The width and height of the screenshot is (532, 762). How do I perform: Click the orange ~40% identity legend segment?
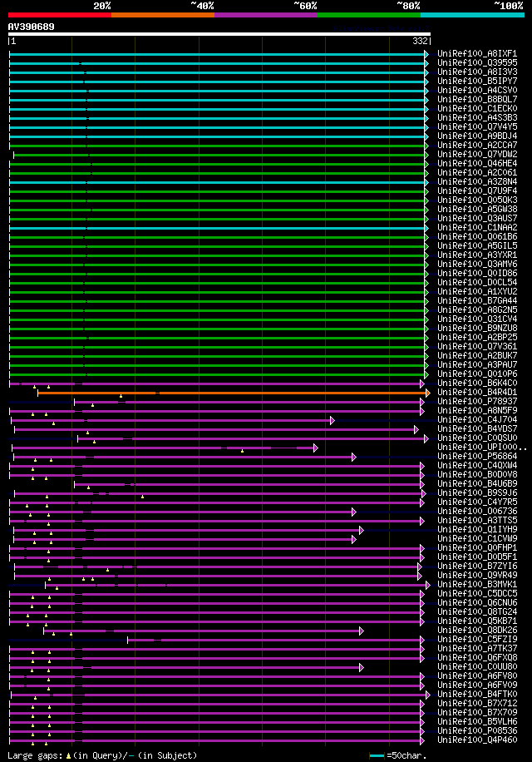click(163, 15)
